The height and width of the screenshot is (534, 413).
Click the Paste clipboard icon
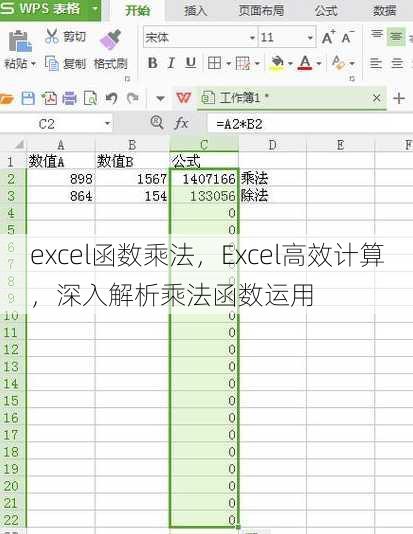[x=20, y=41]
